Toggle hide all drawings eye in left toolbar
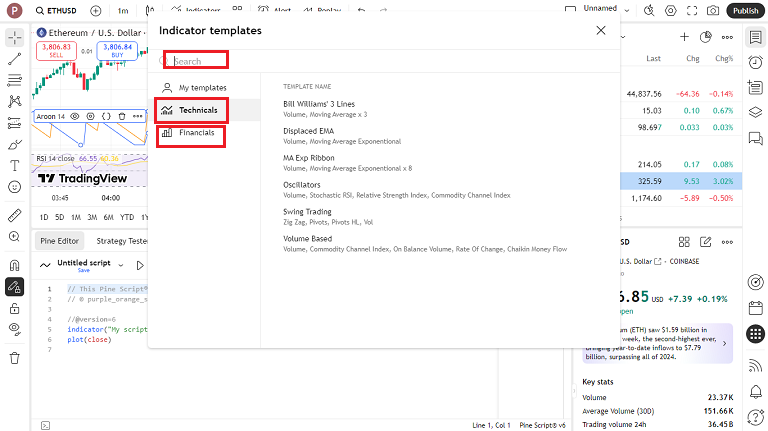 pyautogui.click(x=14, y=329)
